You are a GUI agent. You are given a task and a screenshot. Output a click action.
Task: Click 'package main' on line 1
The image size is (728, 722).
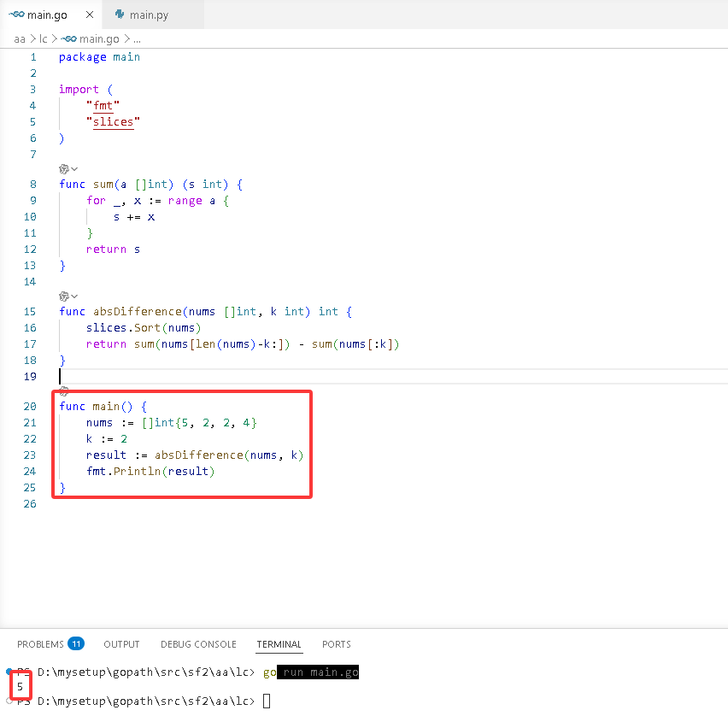99,57
